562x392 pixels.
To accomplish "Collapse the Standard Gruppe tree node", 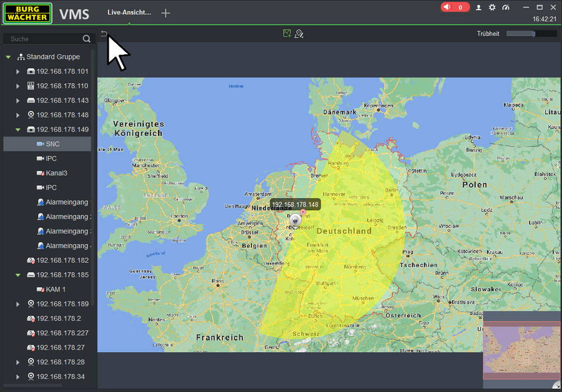I will pos(9,57).
